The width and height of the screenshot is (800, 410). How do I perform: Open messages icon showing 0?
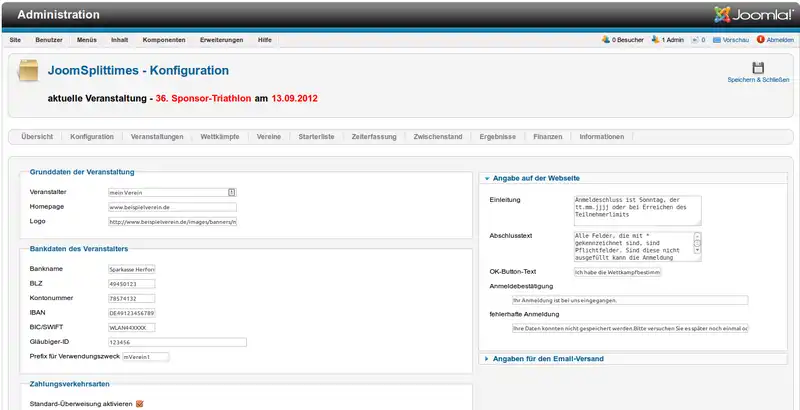click(x=695, y=40)
